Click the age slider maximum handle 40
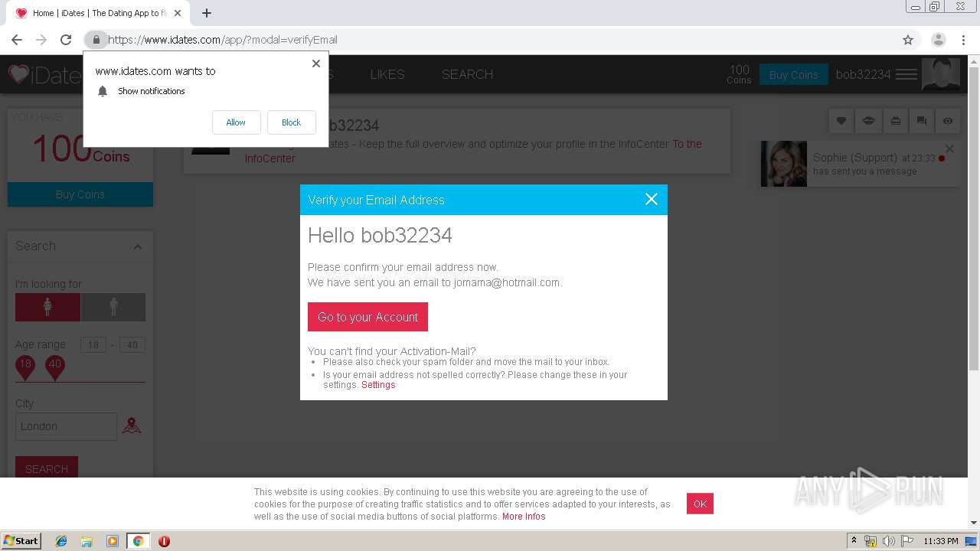The height and width of the screenshot is (551, 980). (54, 367)
